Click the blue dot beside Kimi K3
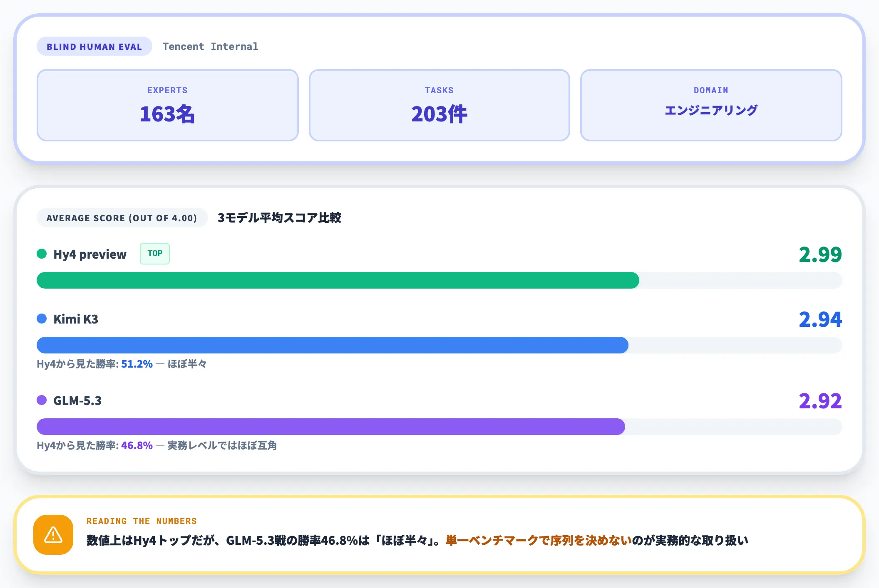This screenshot has width=879, height=588. click(42, 319)
